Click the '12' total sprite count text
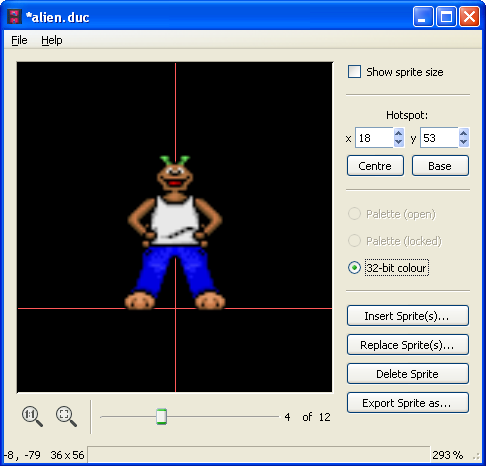 324,417
